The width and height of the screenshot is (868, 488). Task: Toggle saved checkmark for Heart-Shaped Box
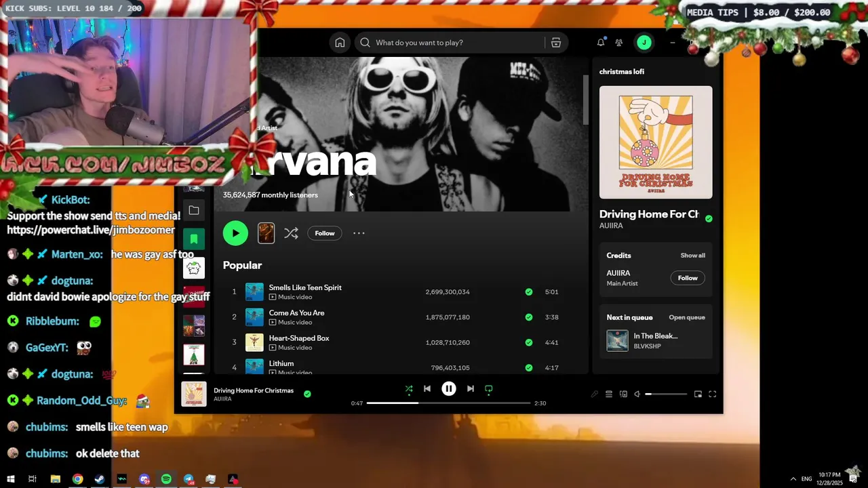click(x=528, y=342)
